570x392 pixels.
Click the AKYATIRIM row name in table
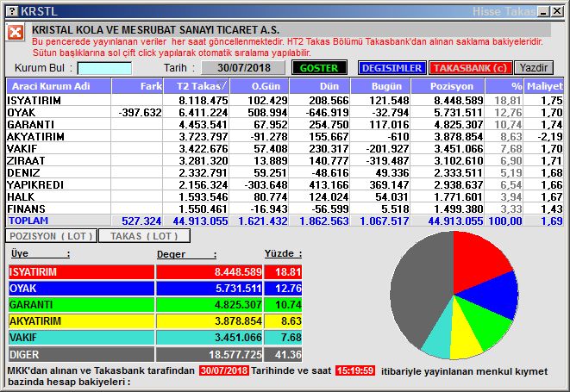coord(35,137)
